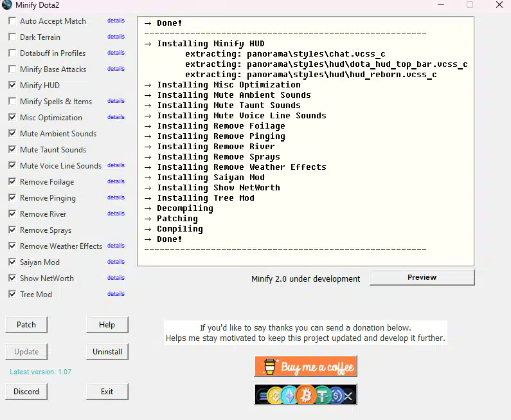
Task: Click the Update button
Action: (26, 352)
